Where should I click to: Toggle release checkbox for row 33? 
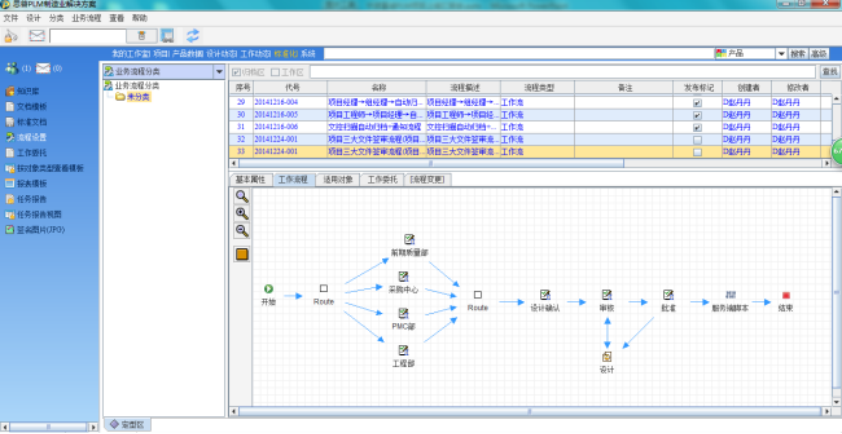(697, 153)
